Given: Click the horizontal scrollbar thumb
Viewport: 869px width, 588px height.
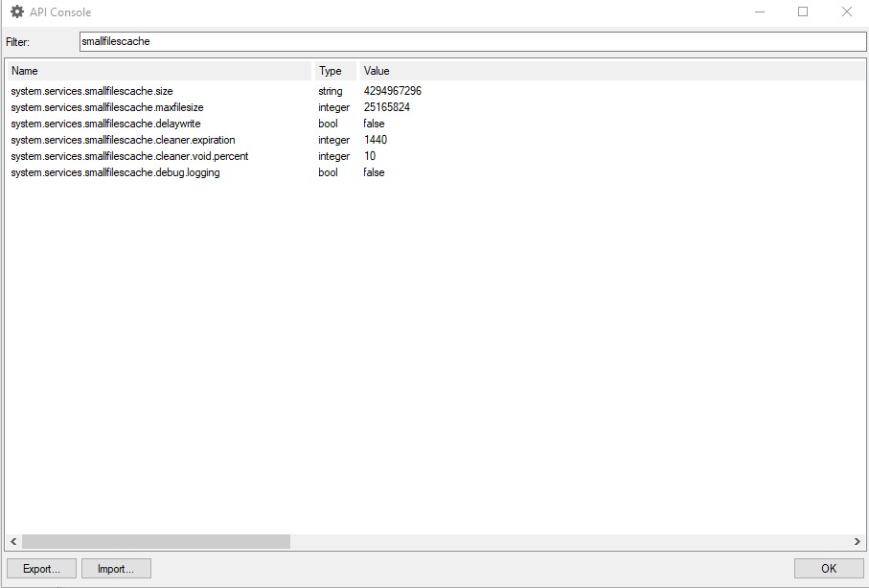Looking at the screenshot, I should (156, 541).
